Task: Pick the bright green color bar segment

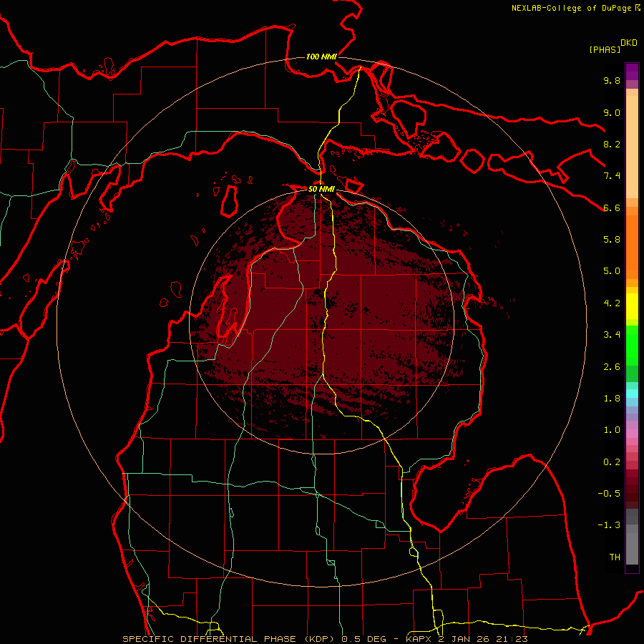Action: 632,345
